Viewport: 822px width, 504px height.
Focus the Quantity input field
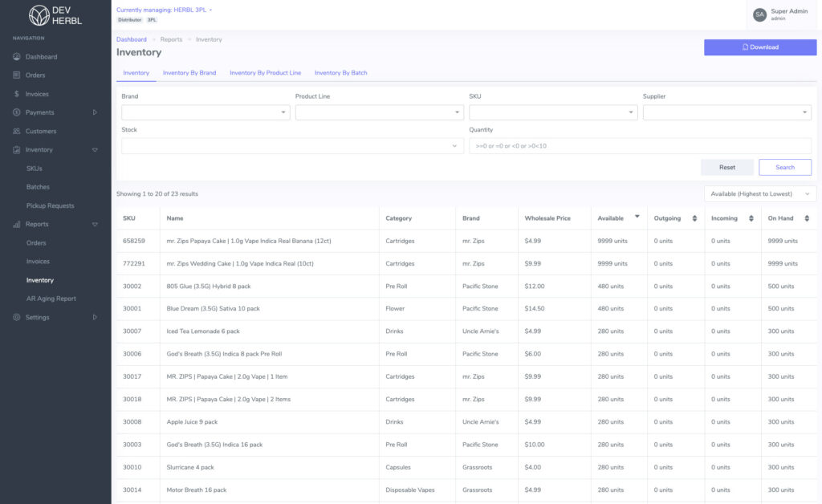click(640, 145)
